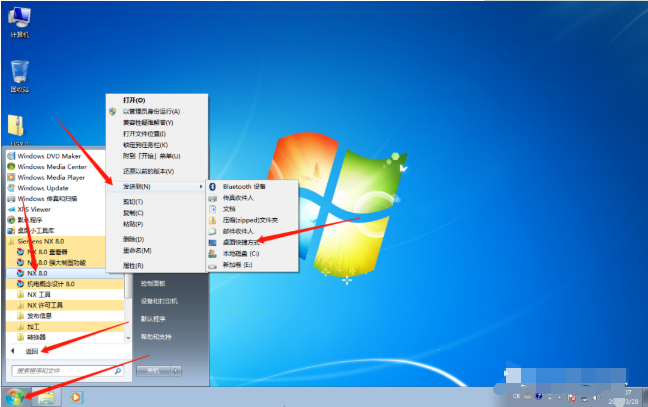Expand the 发送到(N) submenu
The width and height of the screenshot is (648, 407).
point(157,187)
